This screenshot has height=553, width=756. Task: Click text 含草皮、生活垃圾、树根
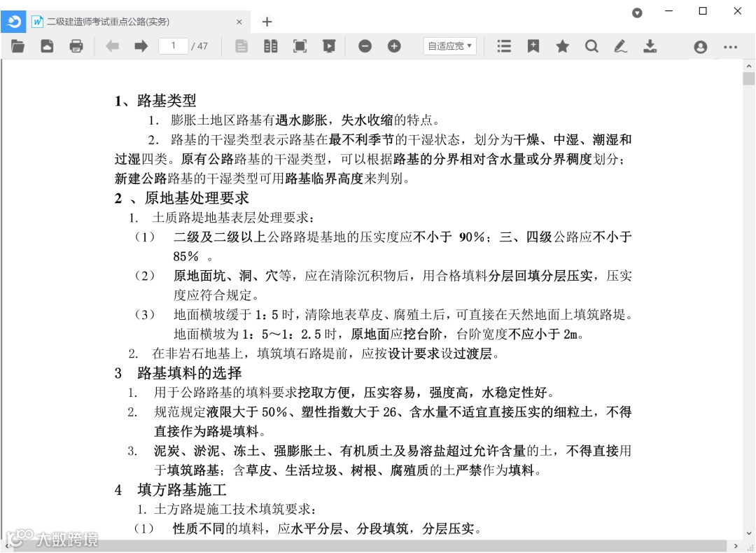[x=305, y=470]
